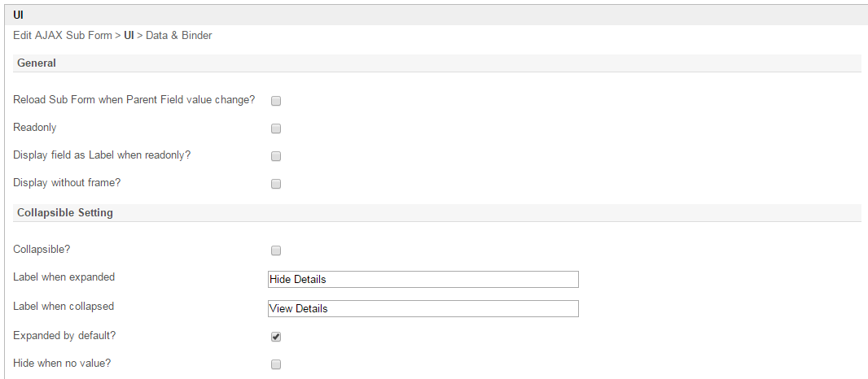Click the UI title bar at top

19,14
